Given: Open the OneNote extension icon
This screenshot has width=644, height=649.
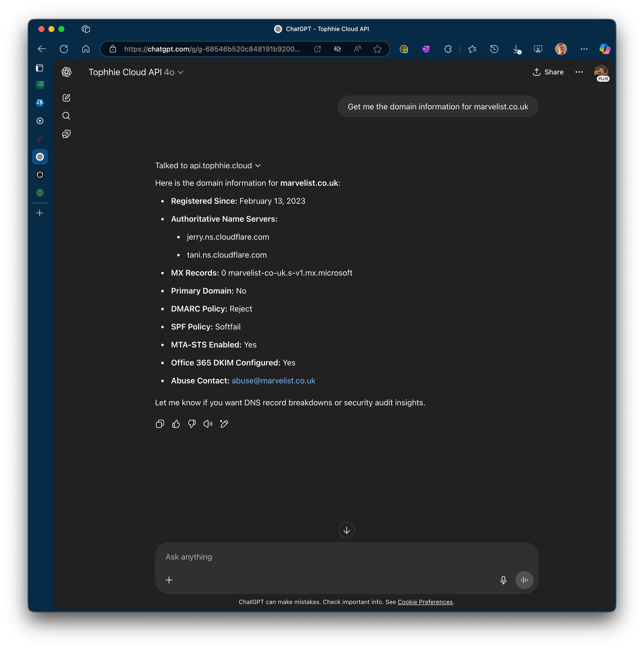Looking at the screenshot, I should 426,49.
